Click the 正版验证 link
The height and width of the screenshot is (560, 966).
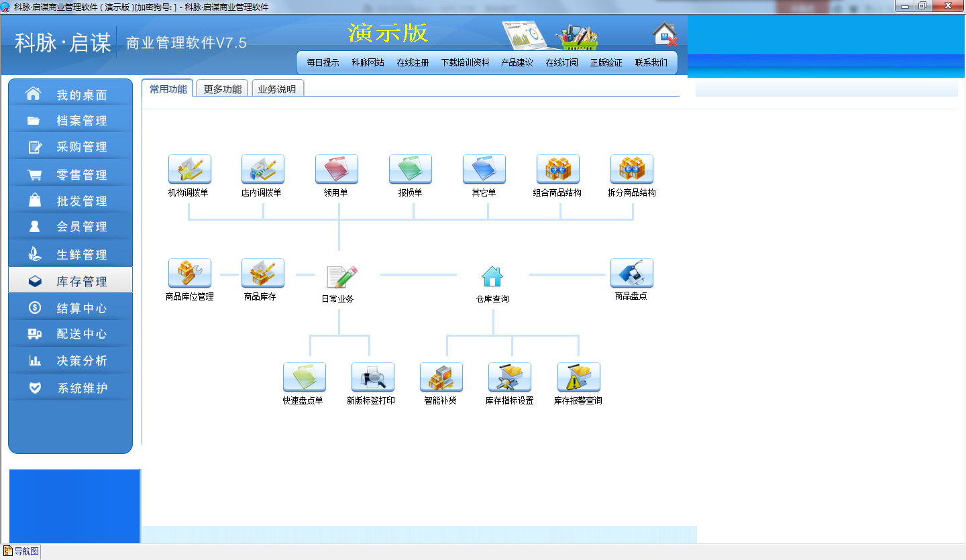pos(606,62)
